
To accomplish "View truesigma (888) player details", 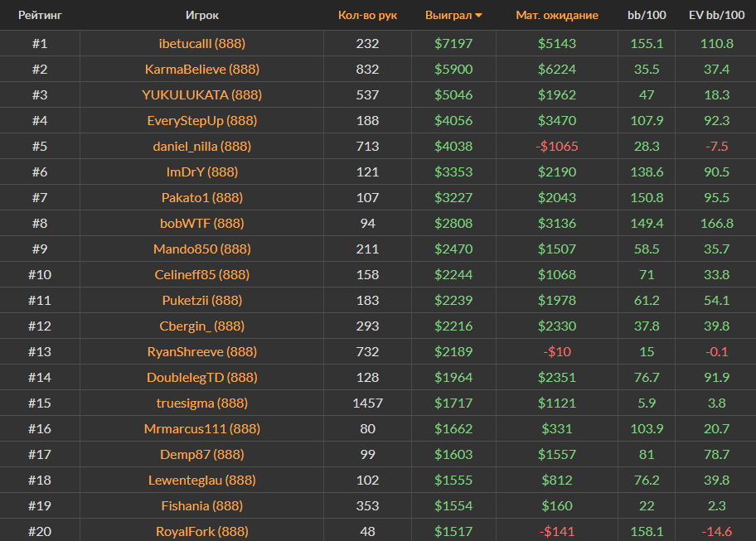I will [x=201, y=403].
